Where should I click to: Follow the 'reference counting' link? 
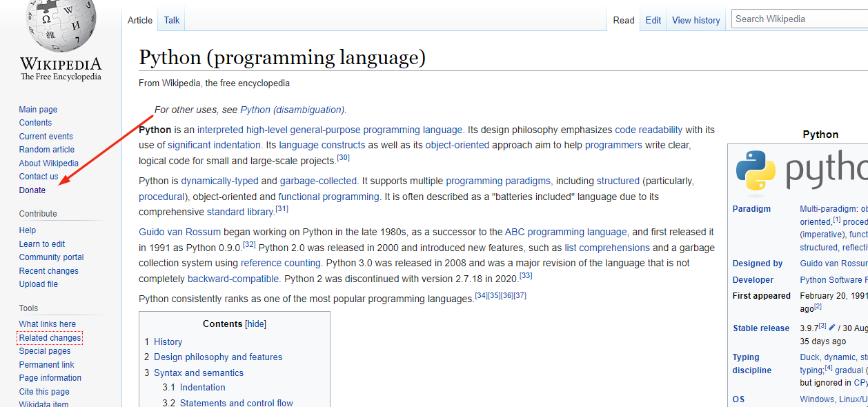click(x=281, y=263)
